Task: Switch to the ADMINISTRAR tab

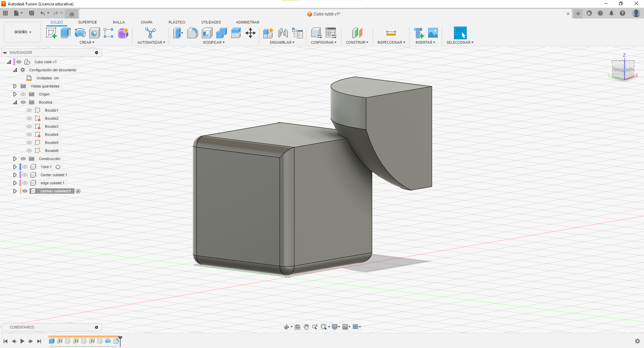Action: [x=247, y=22]
